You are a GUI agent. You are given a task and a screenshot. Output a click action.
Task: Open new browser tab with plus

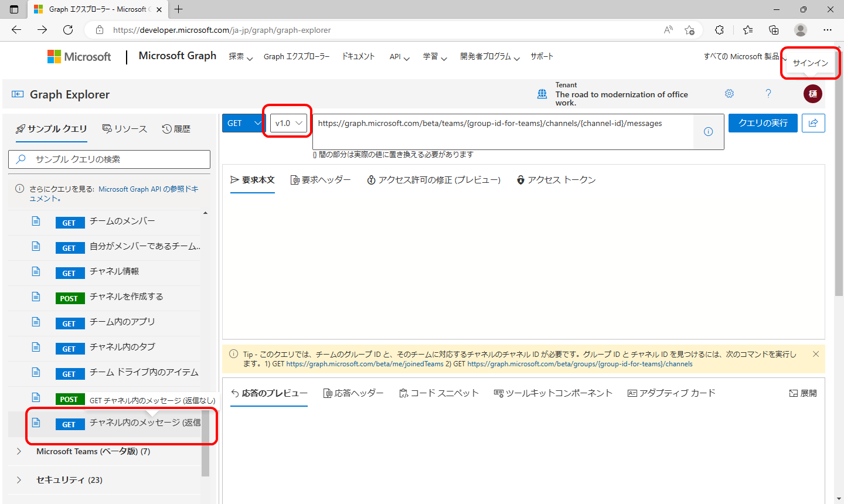pyautogui.click(x=179, y=9)
